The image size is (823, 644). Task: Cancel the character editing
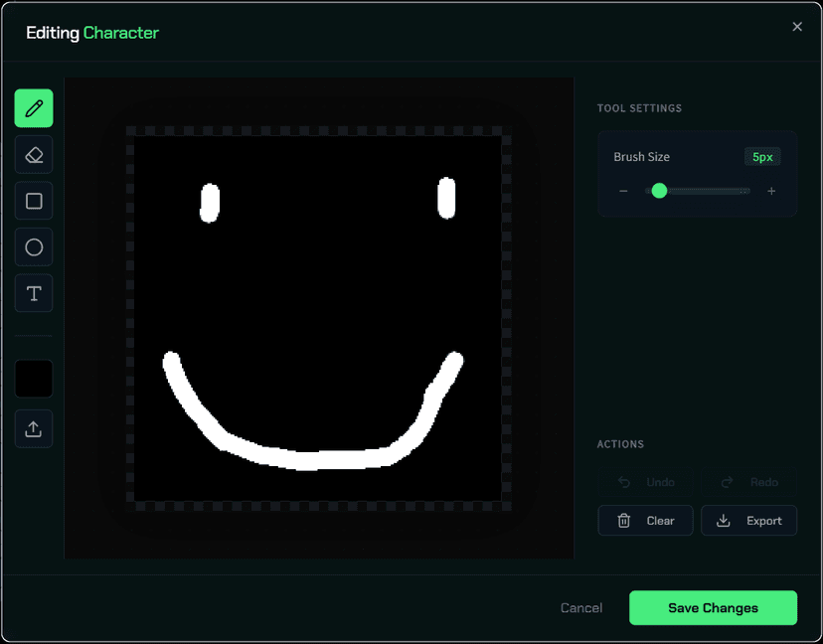point(581,607)
